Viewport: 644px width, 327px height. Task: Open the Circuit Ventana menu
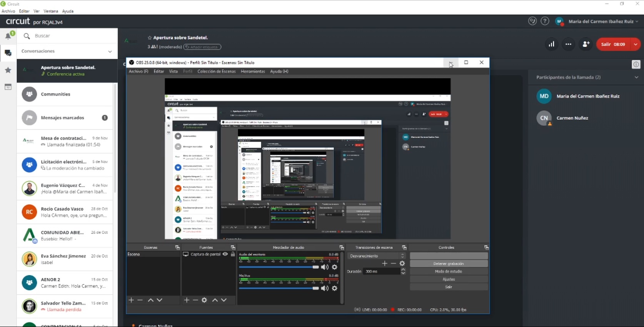(51, 11)
